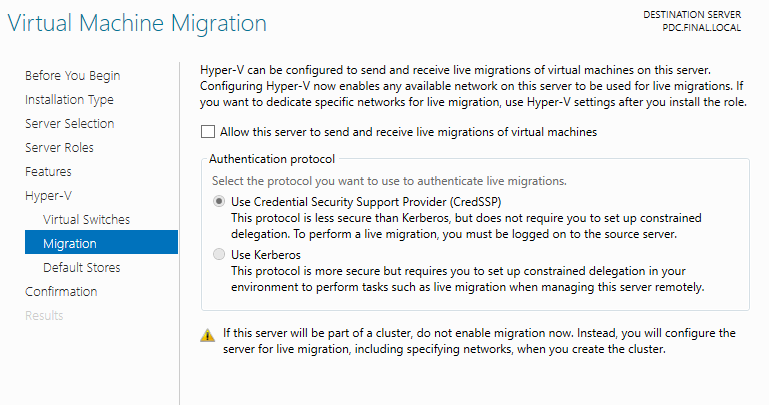769x405 pixels.
Task: Click the CredSSP option label text
Action: click(x=366, y=202)
